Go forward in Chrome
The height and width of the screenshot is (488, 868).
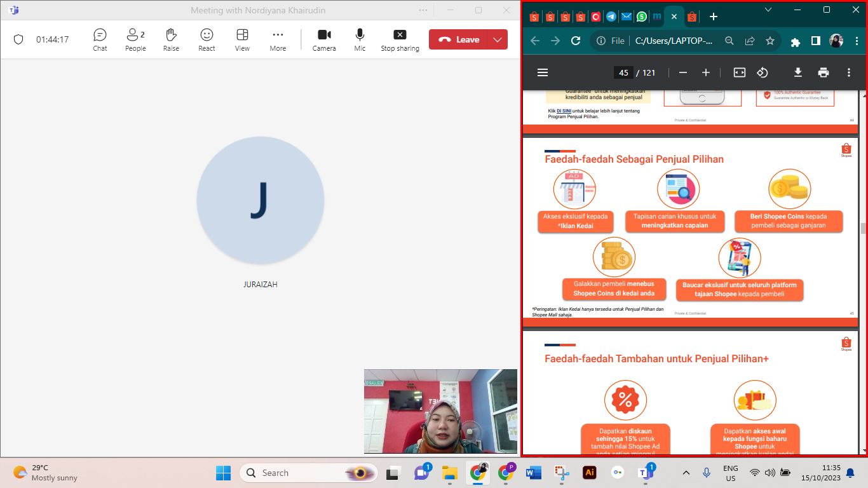pos(555,41)
